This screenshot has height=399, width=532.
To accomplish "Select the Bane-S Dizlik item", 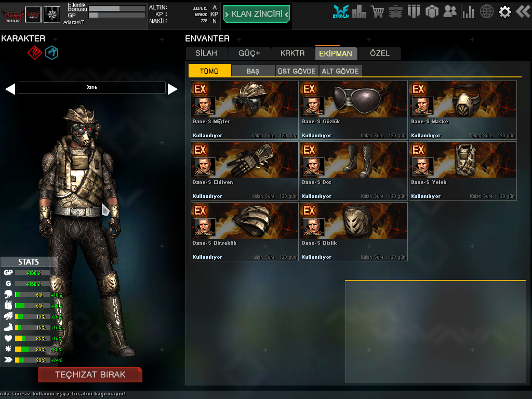I will [354, 232].
